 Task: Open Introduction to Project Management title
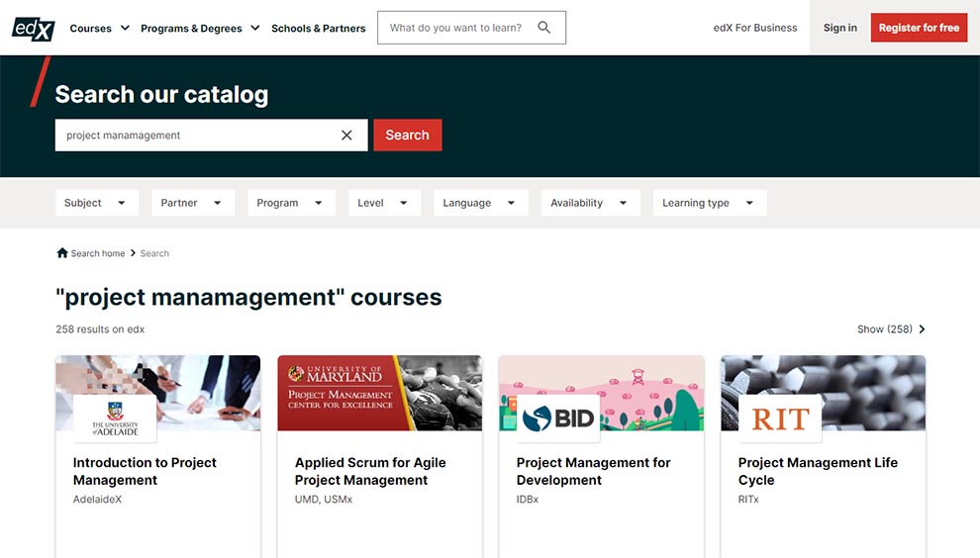(145, 471)
